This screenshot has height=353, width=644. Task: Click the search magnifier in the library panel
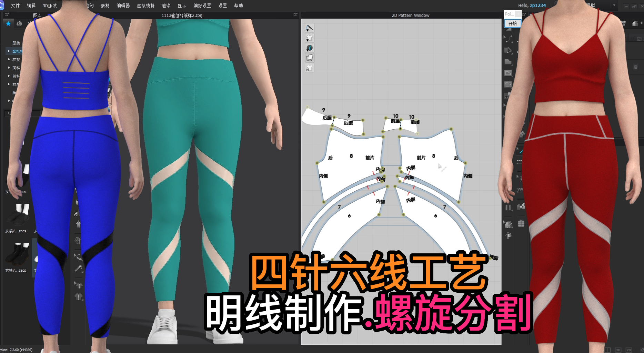(x=9, y=113)
